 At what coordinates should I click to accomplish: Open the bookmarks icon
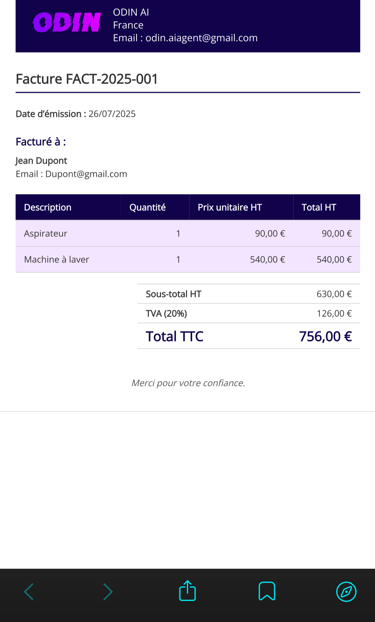267,591
